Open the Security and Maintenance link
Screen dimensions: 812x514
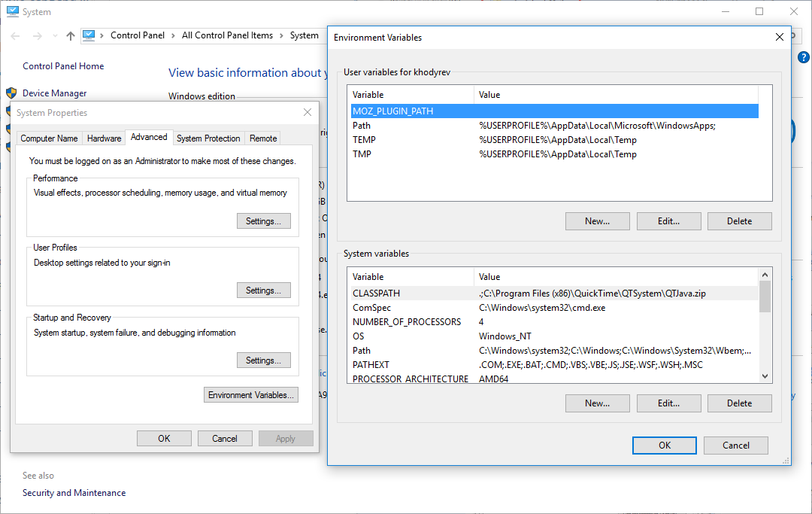pyautogui.click(x=74, y=493)
